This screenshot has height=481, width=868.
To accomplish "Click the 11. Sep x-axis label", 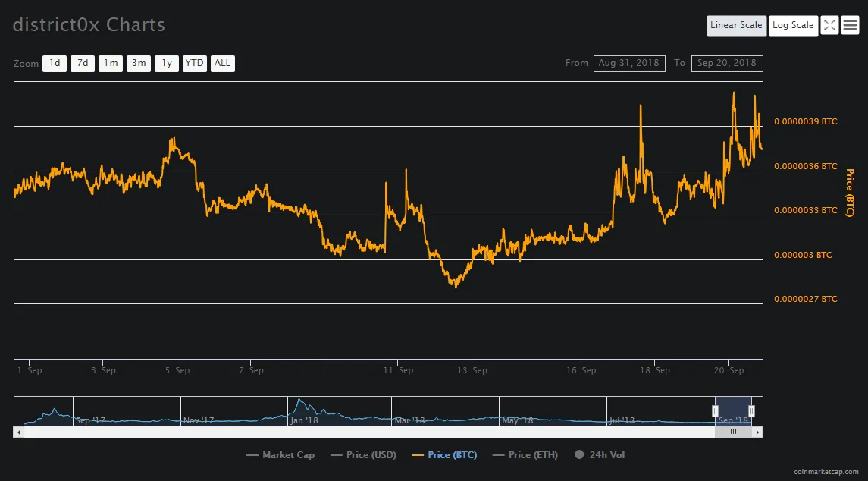I will click(398, 370).
